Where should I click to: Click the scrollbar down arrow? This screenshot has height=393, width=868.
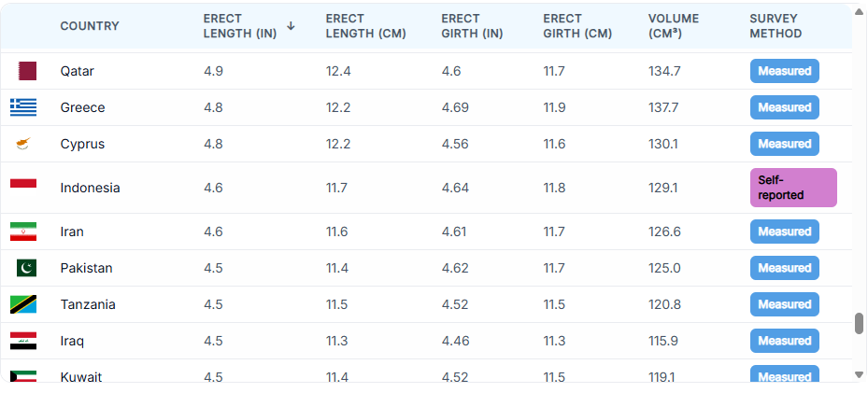(859, 375)
